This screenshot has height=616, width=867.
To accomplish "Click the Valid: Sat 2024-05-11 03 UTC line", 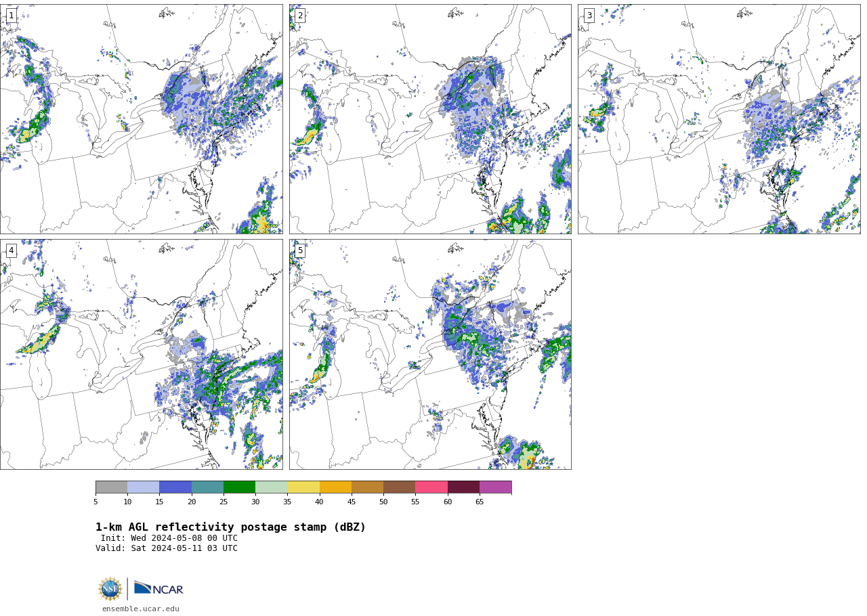I will point(167,549).
